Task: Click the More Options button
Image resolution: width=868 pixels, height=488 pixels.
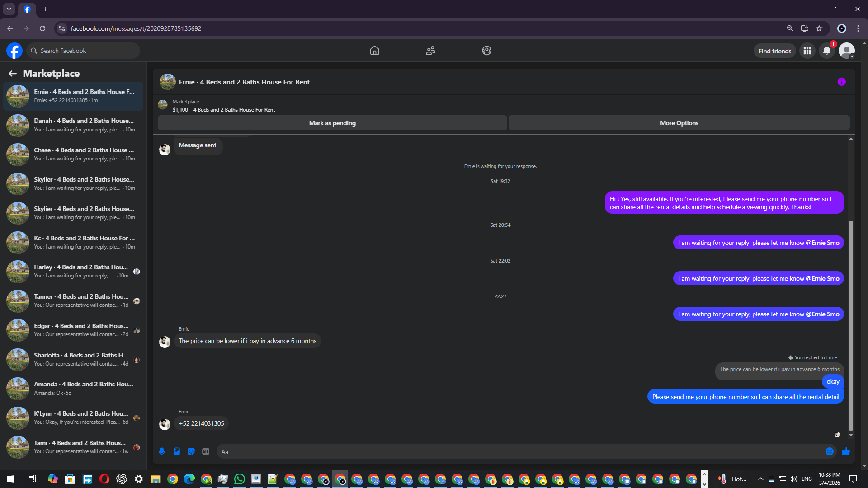Action: (x=679, y=123)
